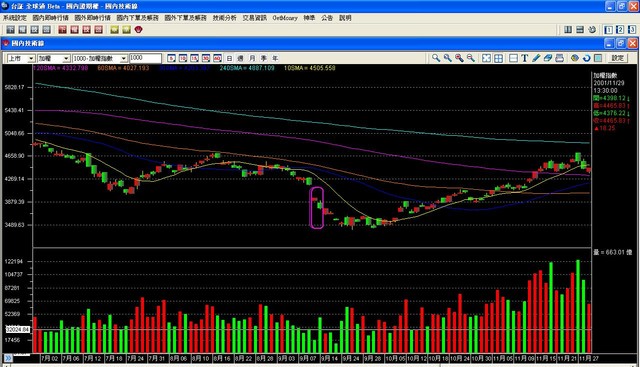The height and width of the screenshot is (367, 640).
Task: Click the 10SMA = 4505.558 legend label
Action: (x=309, y=68)
